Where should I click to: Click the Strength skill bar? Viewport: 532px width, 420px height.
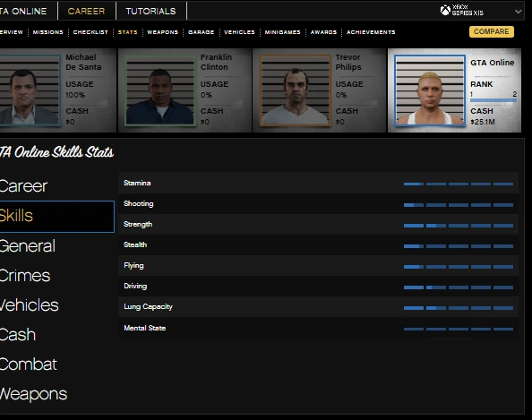[x=459, y=226]
